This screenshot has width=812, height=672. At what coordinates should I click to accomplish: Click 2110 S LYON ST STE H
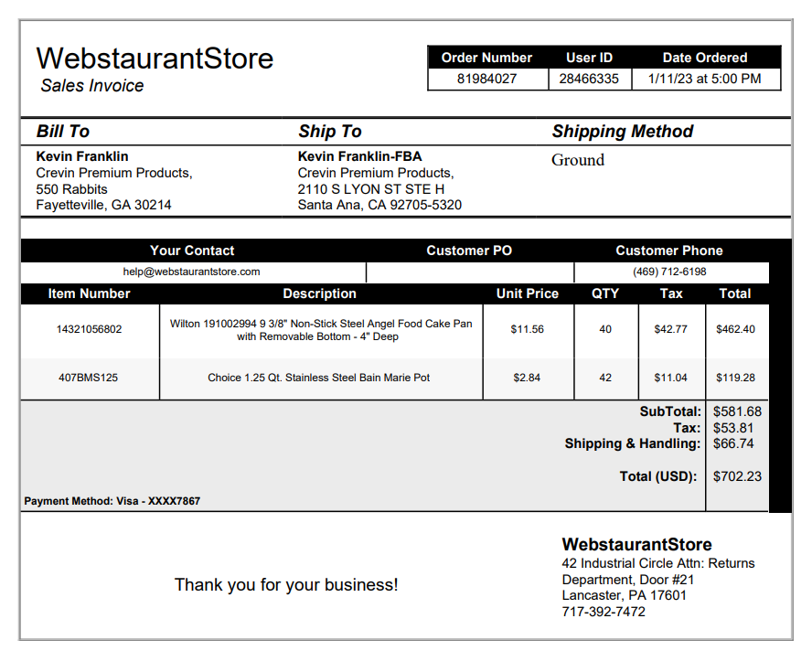click(370, 189)
